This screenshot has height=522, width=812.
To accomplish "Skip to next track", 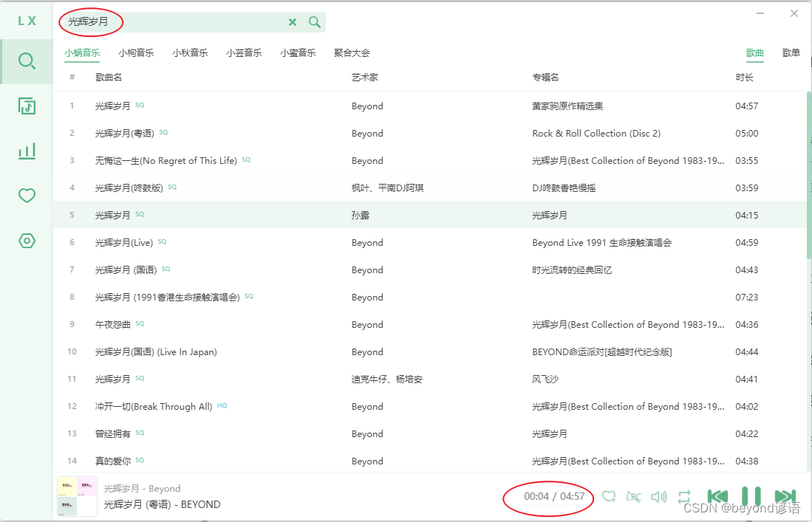I will (785, 497).
